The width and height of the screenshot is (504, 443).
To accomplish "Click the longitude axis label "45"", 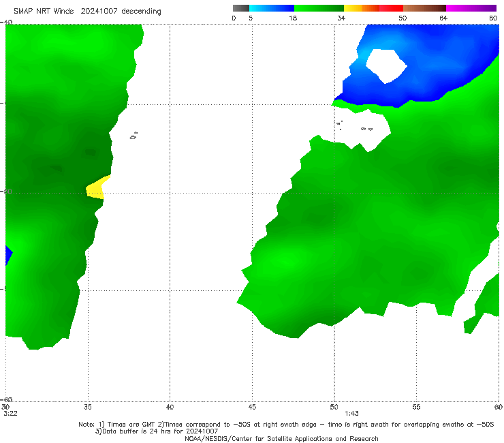I will point(252,407).
